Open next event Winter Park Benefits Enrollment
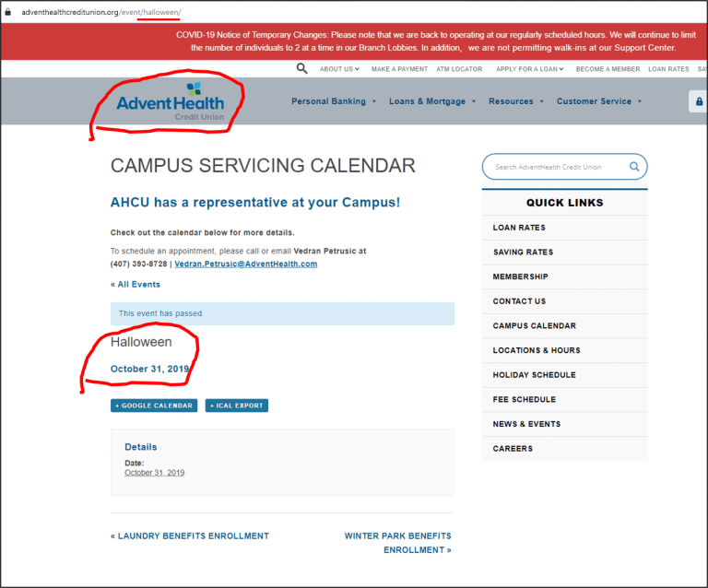708x588 pixels. [398, 543]
